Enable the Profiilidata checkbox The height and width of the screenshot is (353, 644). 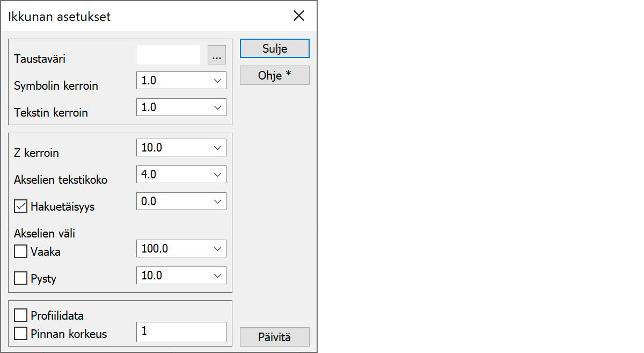coord(21,315)
